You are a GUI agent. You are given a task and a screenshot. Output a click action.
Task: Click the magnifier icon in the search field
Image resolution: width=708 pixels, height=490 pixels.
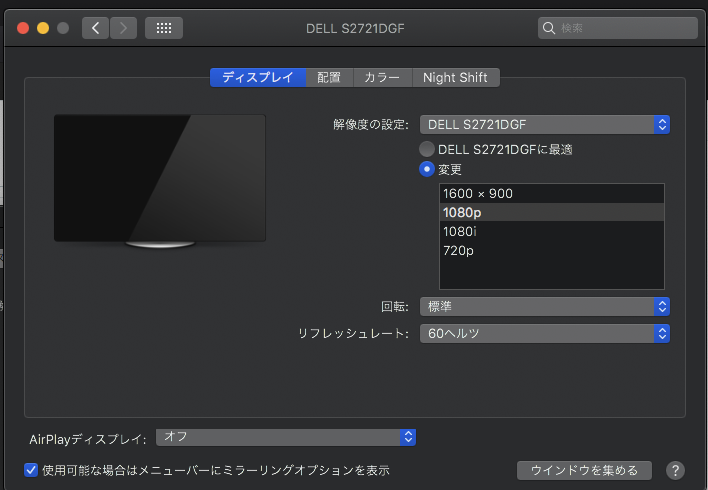(549, 28)
